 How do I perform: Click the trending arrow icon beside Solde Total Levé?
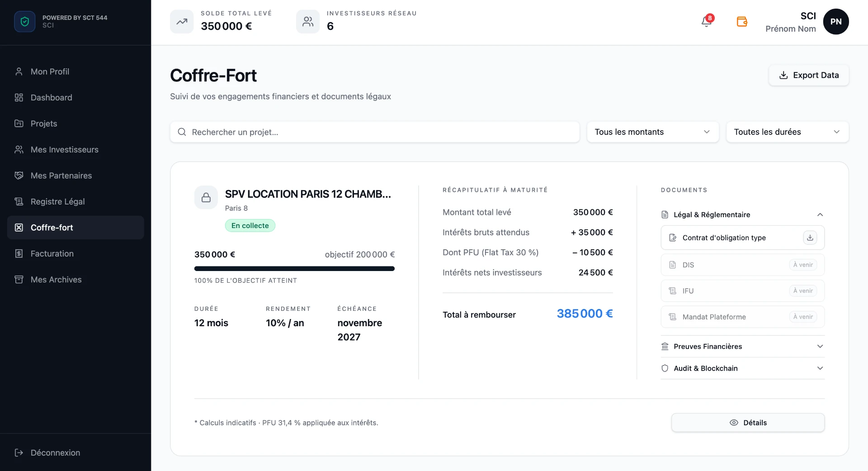(182, 21)
